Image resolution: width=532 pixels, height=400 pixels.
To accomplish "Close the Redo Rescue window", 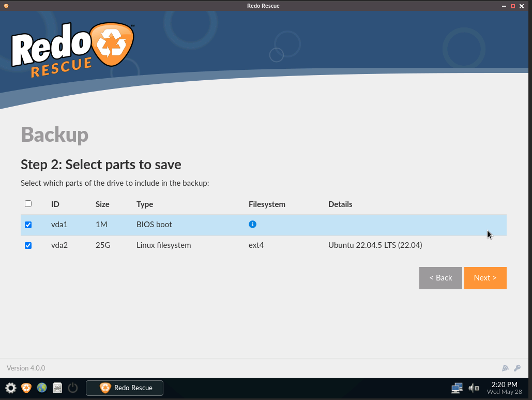I will pos(522,6).
